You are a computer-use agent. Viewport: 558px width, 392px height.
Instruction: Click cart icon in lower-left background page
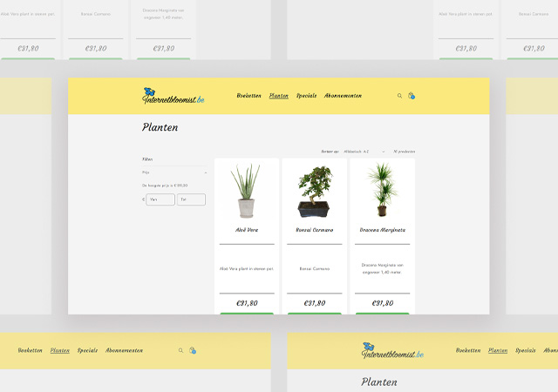(x=193, y=350)
